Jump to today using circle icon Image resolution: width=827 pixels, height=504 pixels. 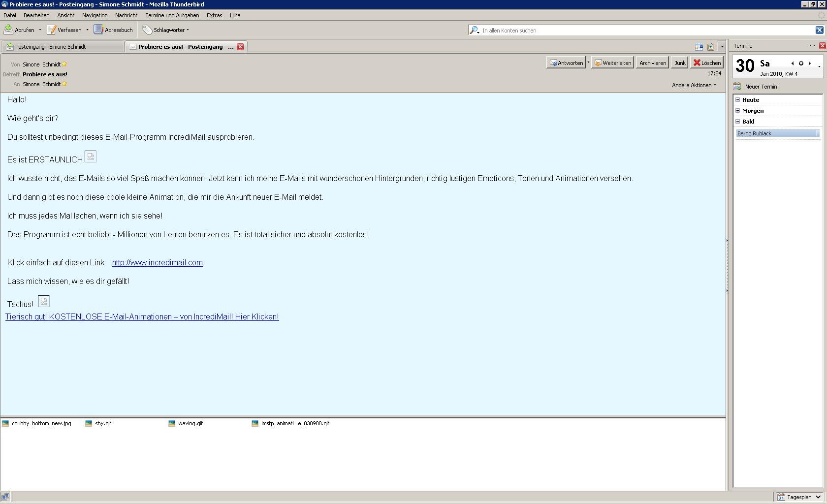click(x=801, y=63)
